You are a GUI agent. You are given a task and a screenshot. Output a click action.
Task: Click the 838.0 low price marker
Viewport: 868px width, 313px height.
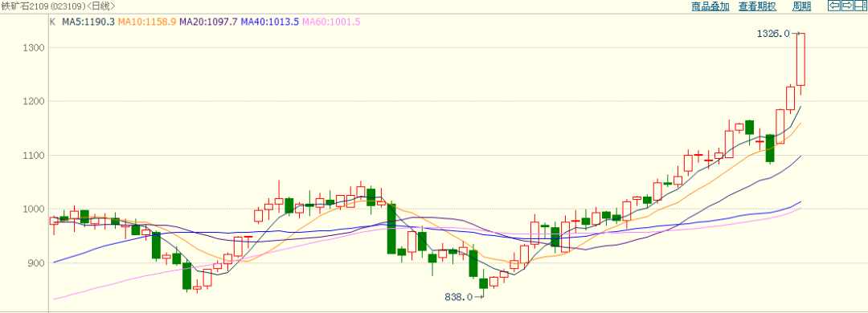pyautogui.click(x=458, y=297)
